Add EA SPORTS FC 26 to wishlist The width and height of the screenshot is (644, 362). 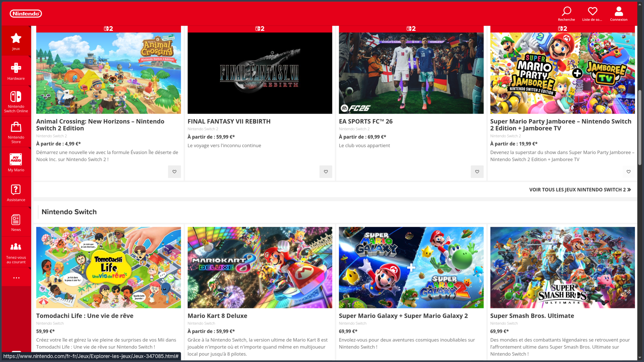point(477,172)
